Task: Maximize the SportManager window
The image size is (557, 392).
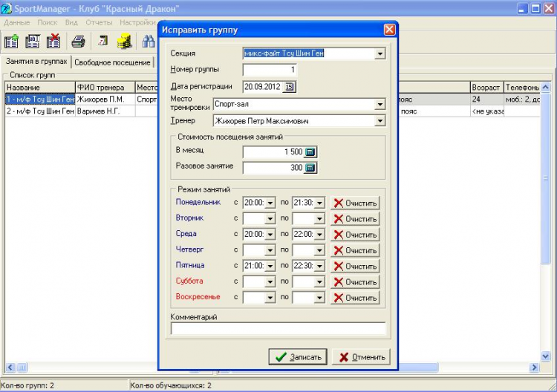Action: (x=535, y=8)
